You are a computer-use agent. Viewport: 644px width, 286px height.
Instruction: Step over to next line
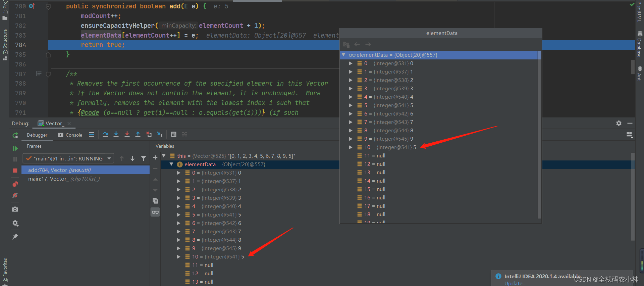(105, 135)
